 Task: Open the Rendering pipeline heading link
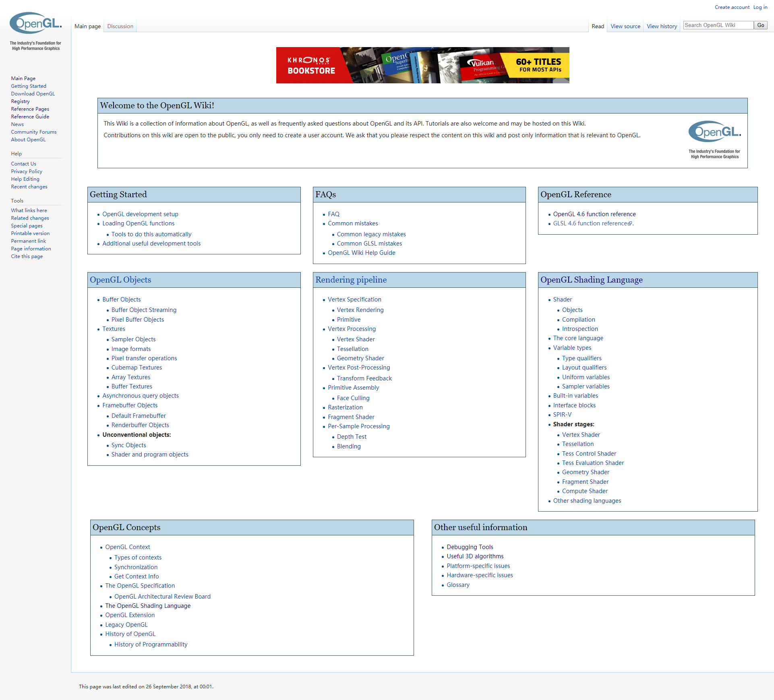click(x=351, y=280)
